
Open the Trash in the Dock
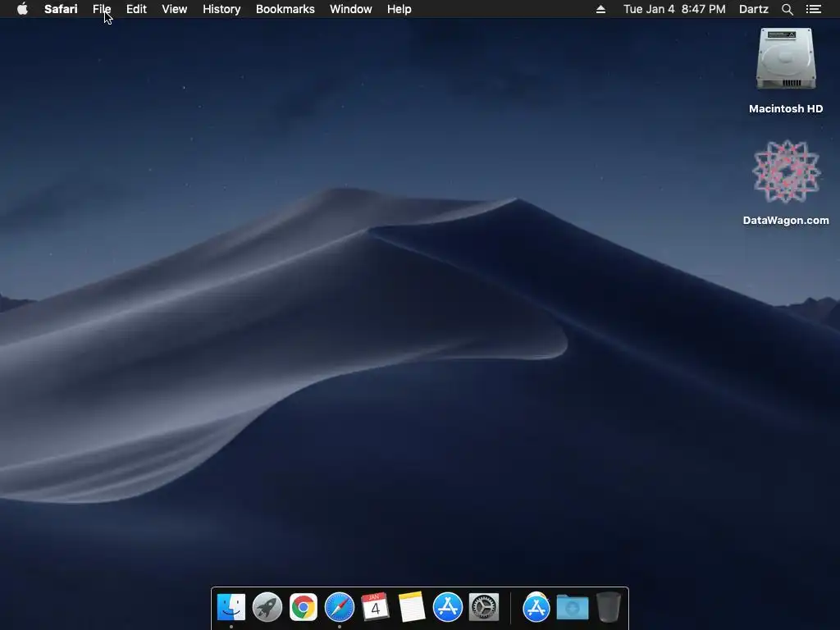coord(609,607)
